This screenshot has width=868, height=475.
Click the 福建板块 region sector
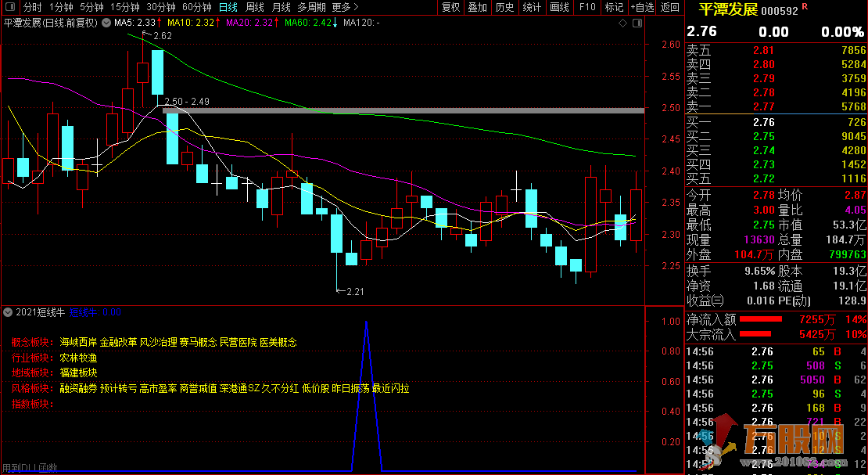(x=78, y=373)
